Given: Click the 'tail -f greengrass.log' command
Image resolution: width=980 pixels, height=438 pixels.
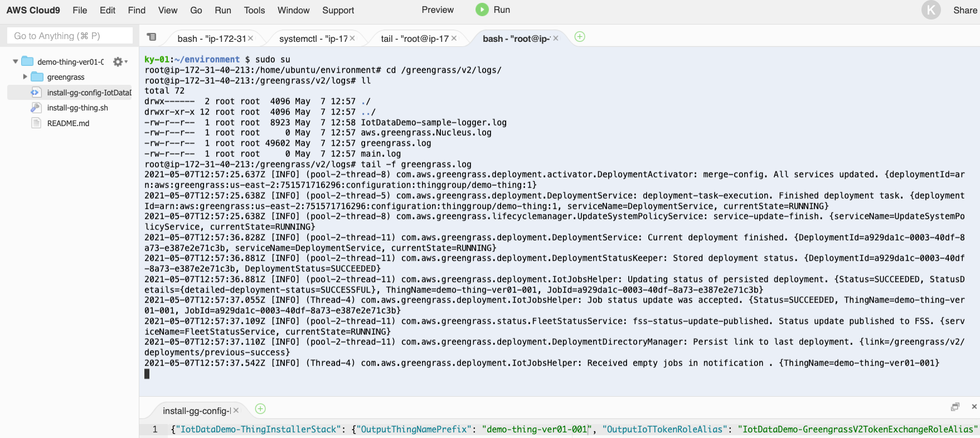Looking at the screenshot, I should coord(416,164).
